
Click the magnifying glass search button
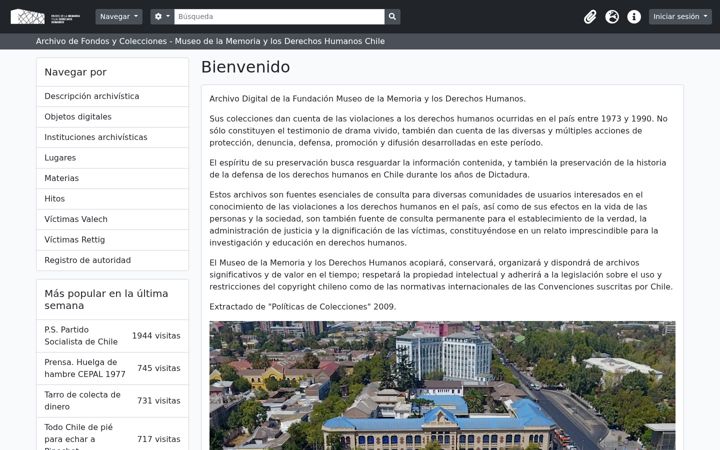(392, 17)
